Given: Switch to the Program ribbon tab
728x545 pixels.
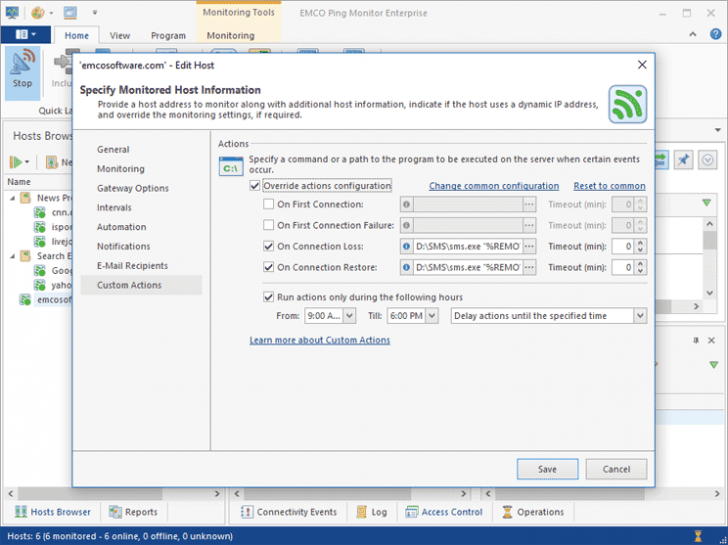Looking at the screenshot, I should pos(168,35).
